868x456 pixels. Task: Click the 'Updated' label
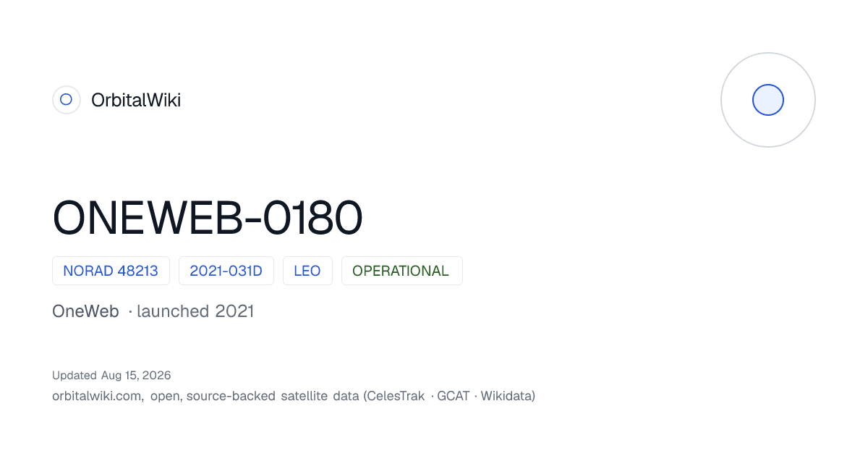click(75, 375)
